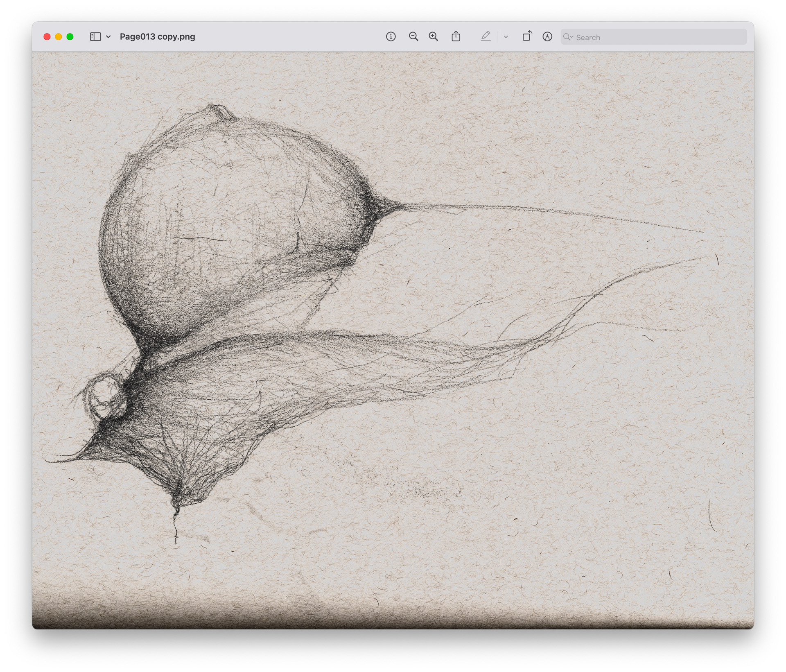The image size is (786, 672).
Task: Click the window title bar
Action: 287,36
